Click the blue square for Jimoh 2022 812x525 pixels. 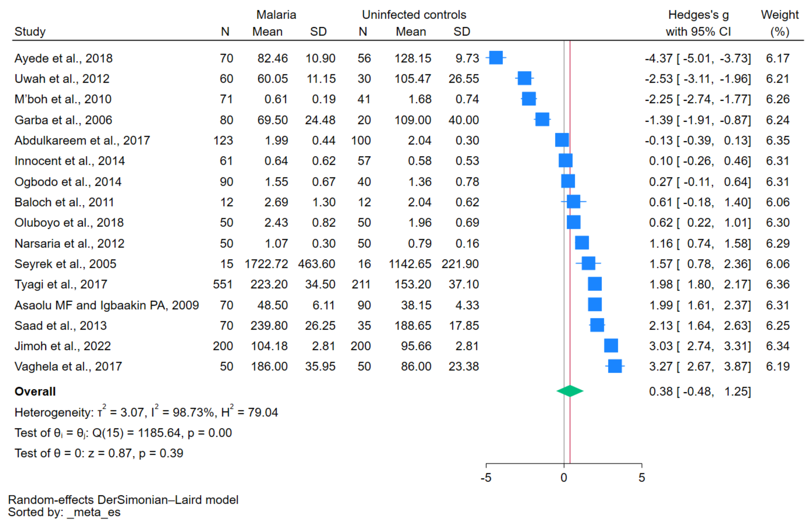point(611,346)
